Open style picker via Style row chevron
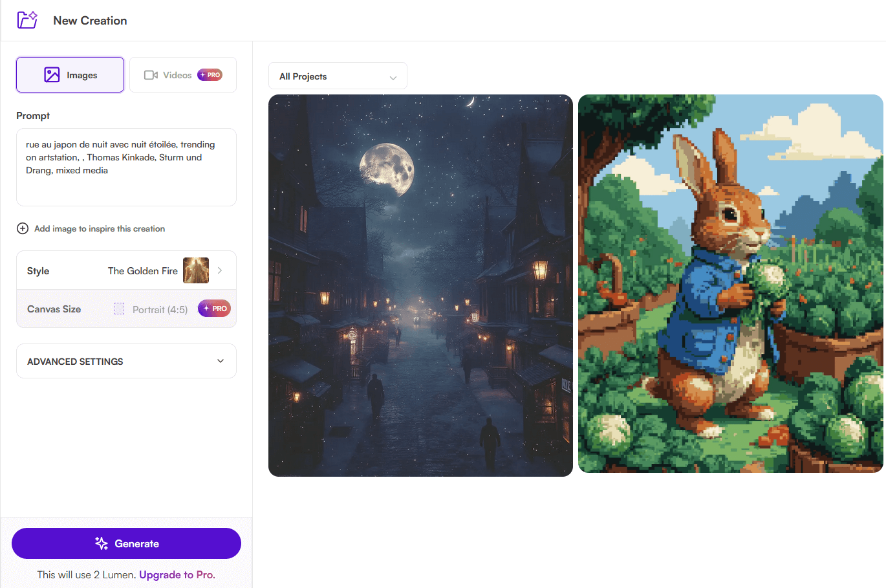The width and height of the screenshot is (886, 588). pos(220,270)
